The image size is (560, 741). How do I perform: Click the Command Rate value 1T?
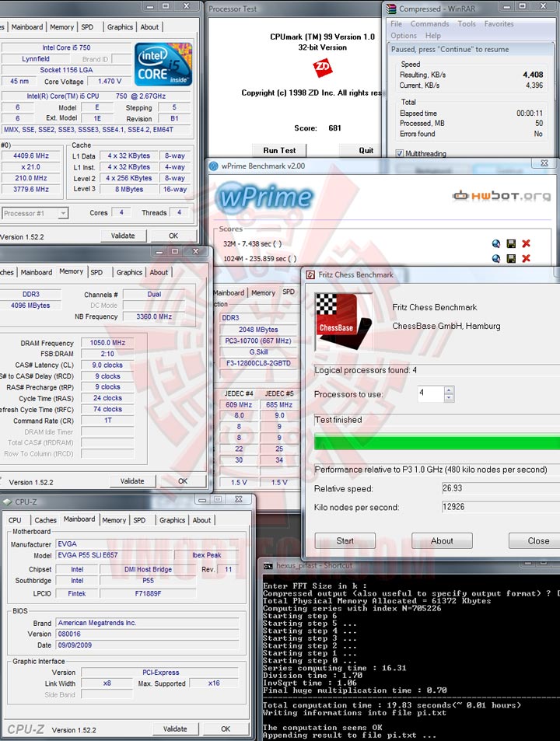click(108, 420)
